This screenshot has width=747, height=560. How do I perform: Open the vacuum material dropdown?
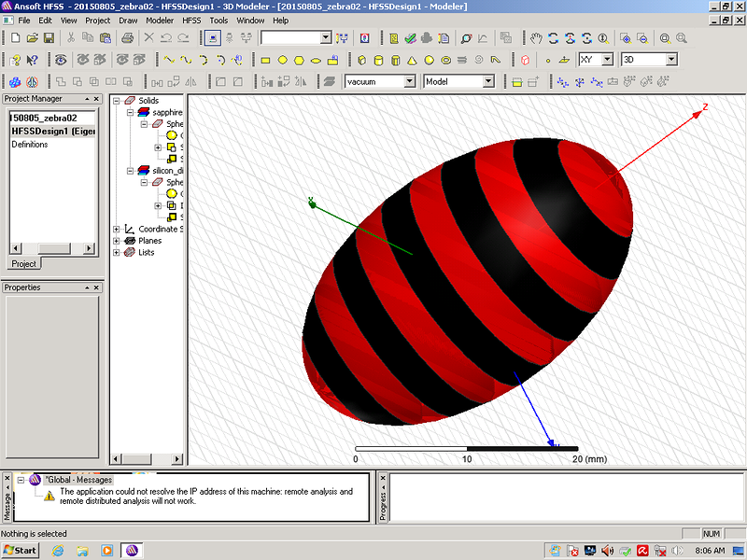tap(409, 82)
